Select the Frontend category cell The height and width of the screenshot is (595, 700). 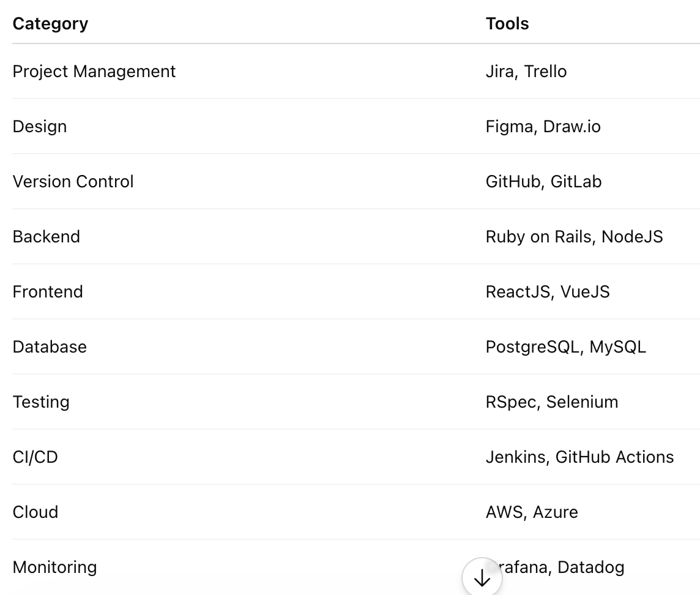tap(48, 292)
